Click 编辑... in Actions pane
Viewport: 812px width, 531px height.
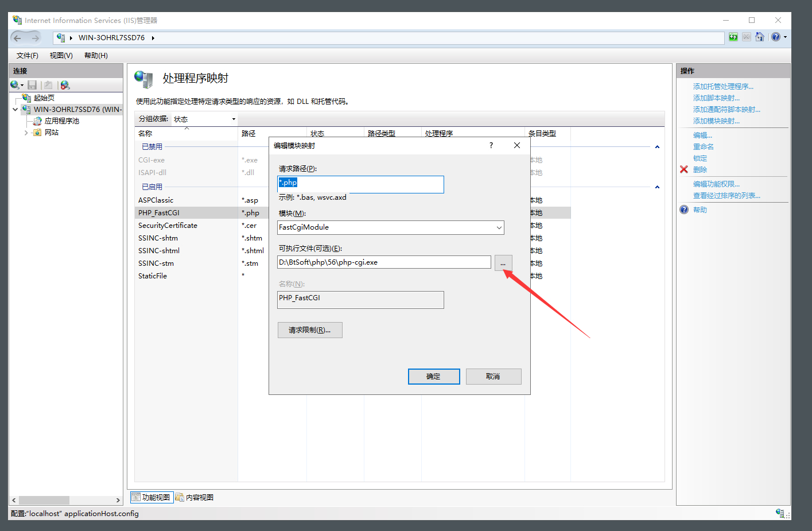pos(702,135)
